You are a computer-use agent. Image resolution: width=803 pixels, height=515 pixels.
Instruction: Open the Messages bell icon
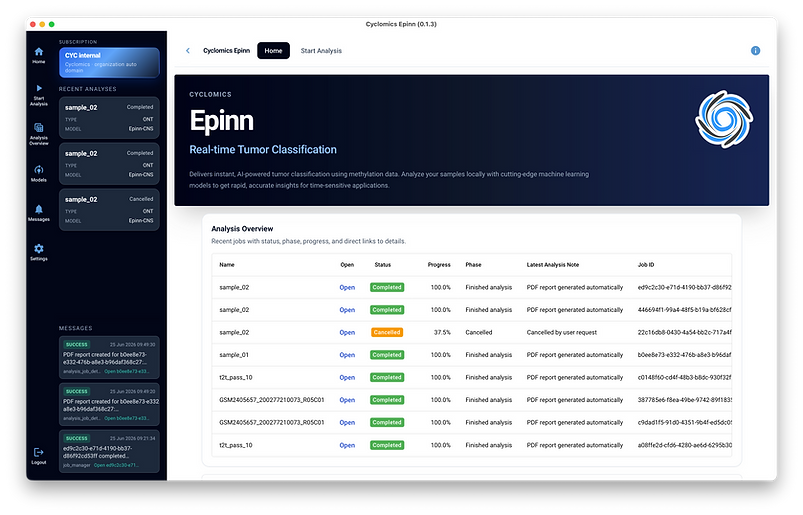39,209
